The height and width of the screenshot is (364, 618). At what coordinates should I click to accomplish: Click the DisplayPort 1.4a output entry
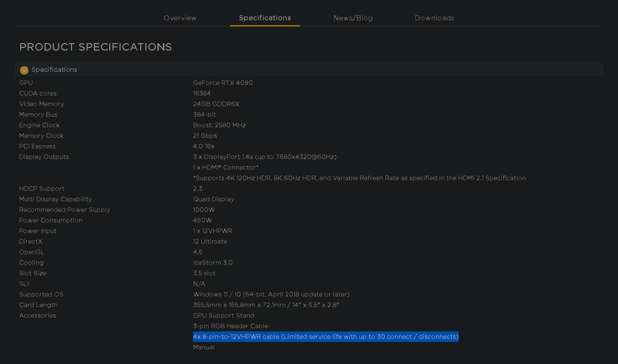[265, 157]
